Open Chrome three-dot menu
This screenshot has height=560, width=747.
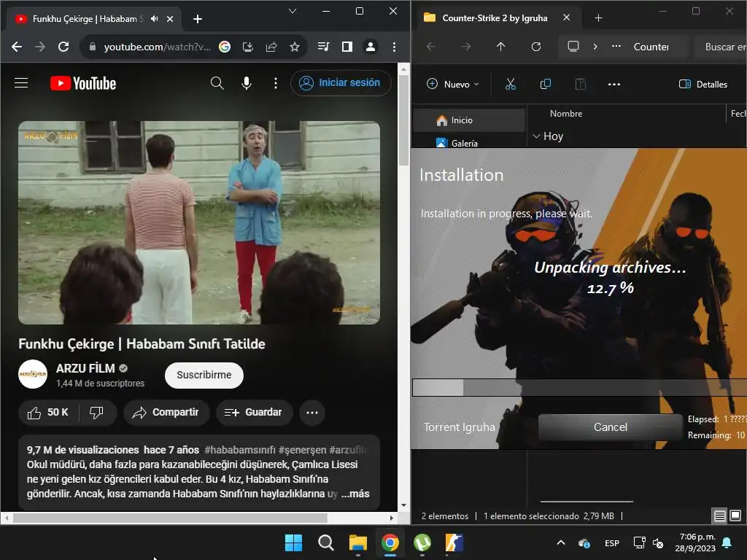pos(394,47)
